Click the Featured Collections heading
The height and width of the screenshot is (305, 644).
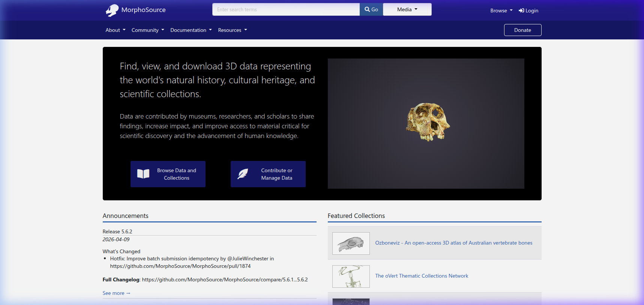click(x=356, y=216)
